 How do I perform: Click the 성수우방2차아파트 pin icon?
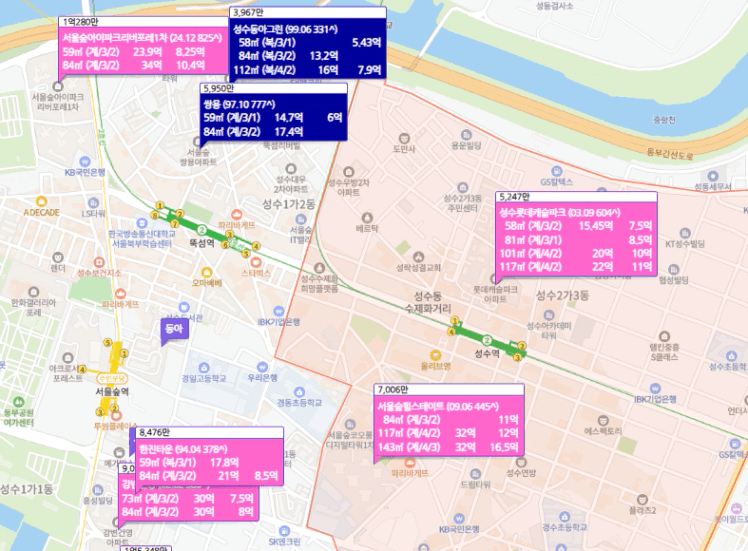tap(349, 172)
